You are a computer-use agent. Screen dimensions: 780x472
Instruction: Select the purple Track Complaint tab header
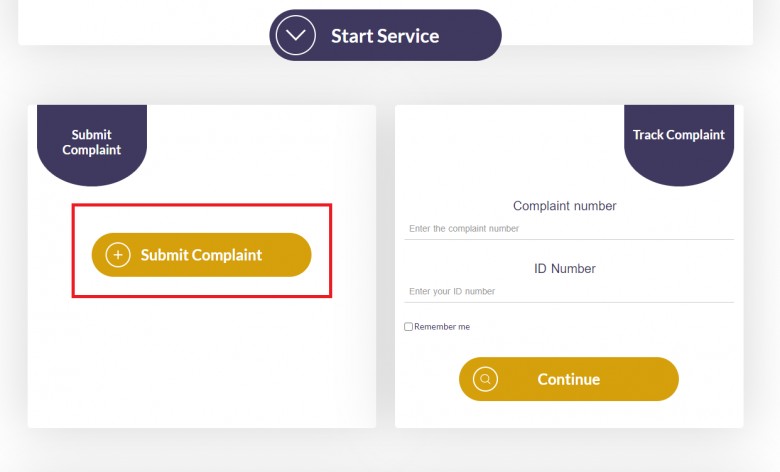[x=679, y=145]
